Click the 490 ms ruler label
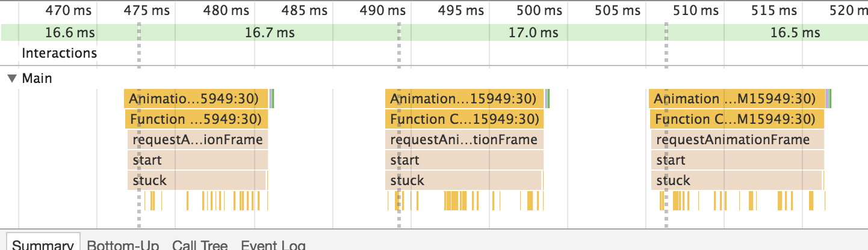This screenshot has height=250, width=868. 382,10
